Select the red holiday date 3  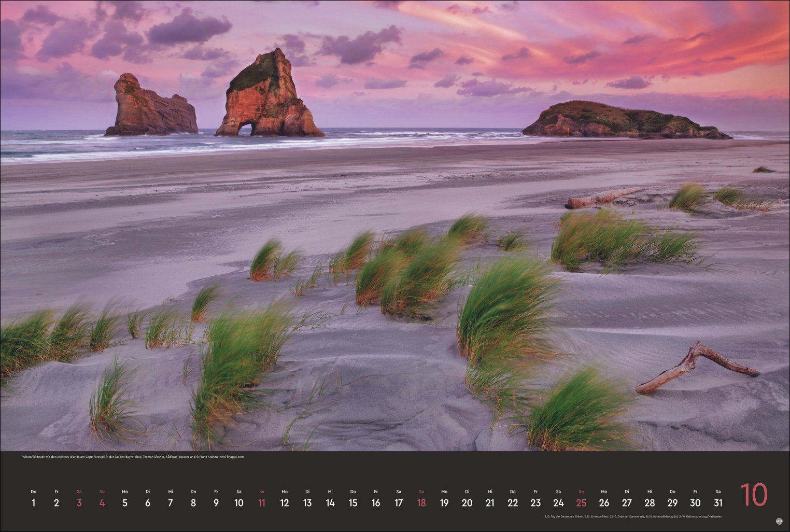(79, 502)
